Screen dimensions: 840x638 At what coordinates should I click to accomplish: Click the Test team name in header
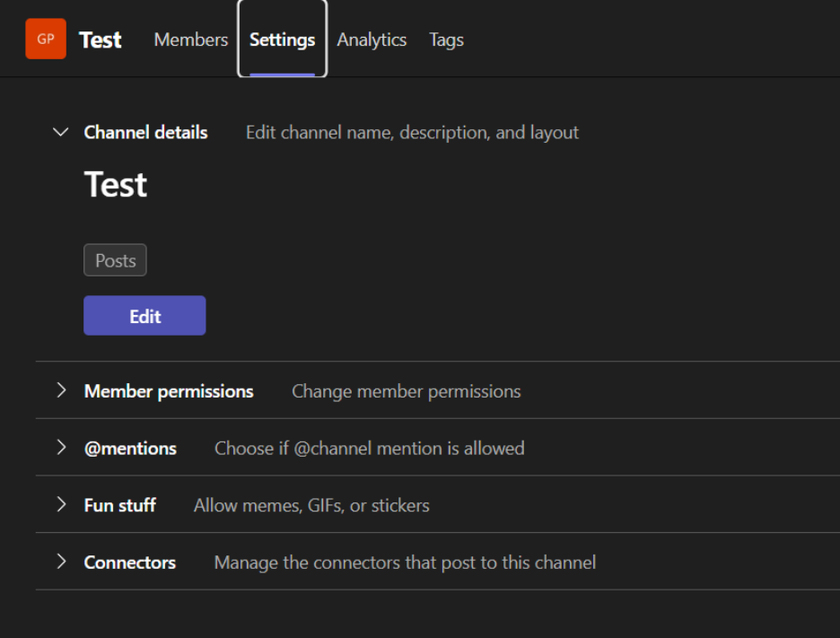click(x=101, y=39)
